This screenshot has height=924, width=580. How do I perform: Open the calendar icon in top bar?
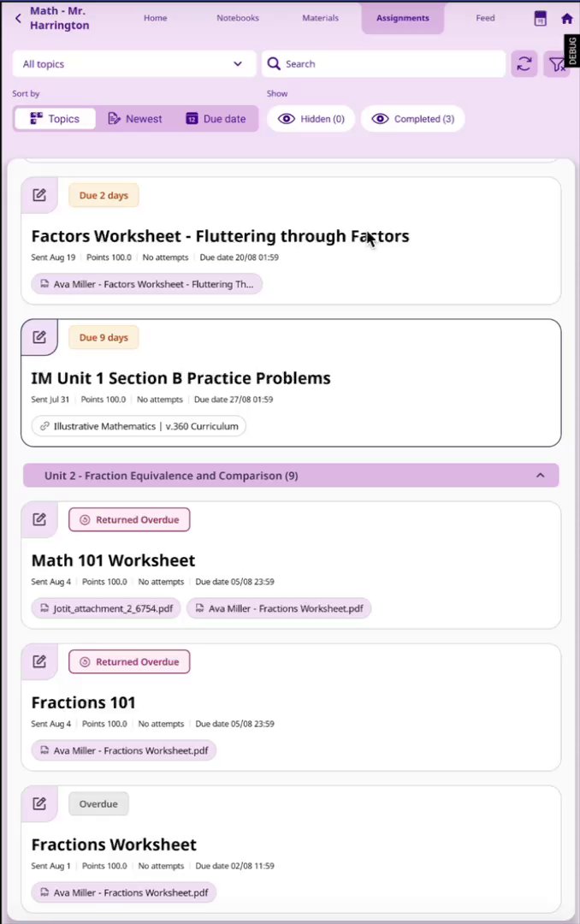(541, 18)
